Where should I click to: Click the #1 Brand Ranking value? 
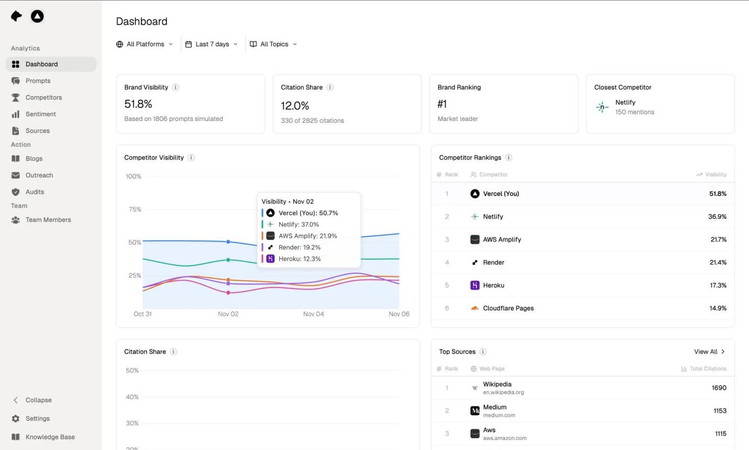pos(442,104)
